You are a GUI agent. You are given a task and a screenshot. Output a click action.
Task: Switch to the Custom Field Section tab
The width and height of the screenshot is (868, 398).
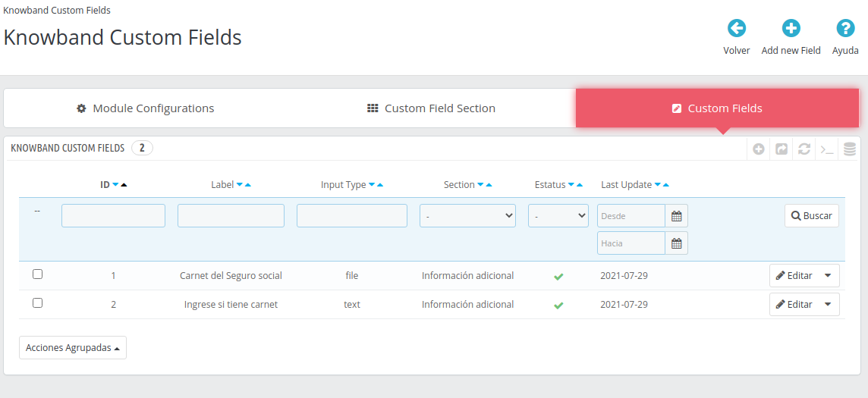tap(431, 108)
